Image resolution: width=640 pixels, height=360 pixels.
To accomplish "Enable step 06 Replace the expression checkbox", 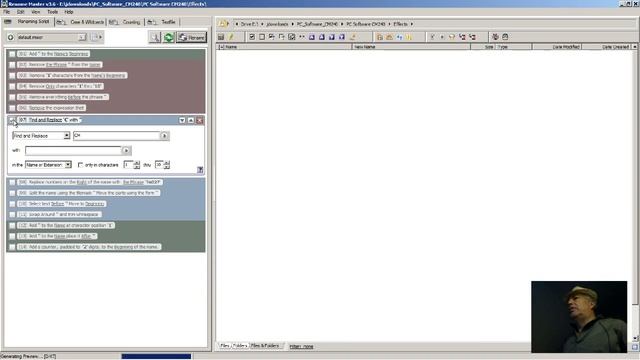I will pyautogui.click(x=12, y=108).
